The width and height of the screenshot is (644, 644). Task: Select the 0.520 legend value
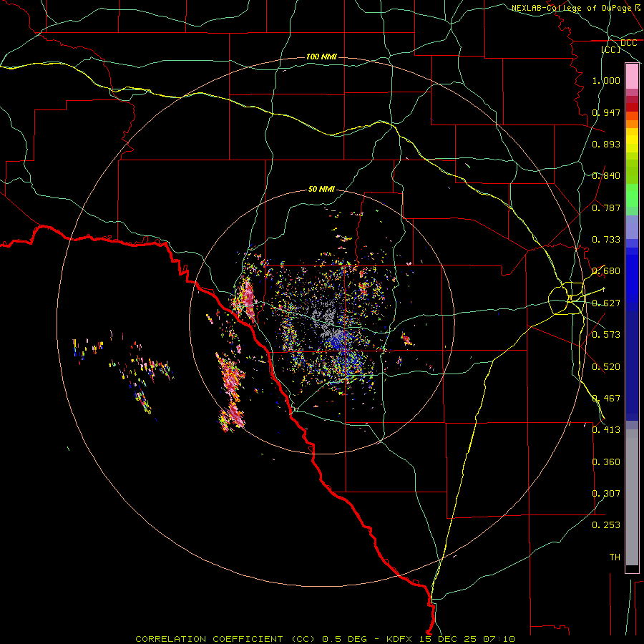coord(606,367)
